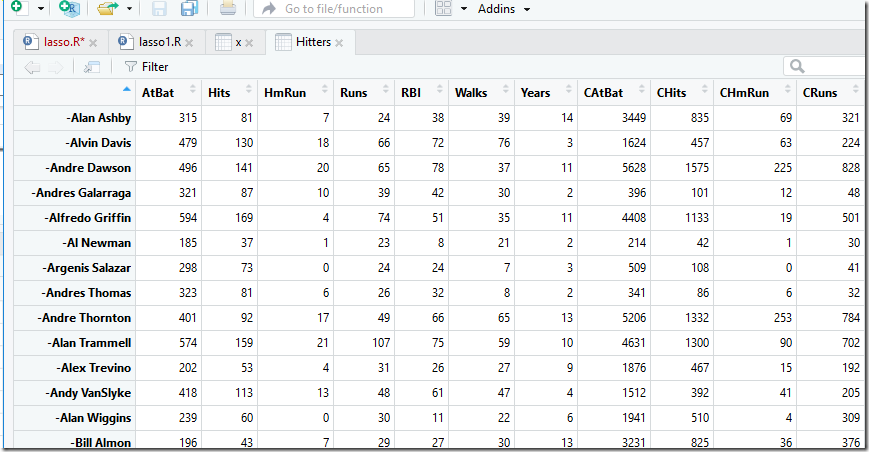Viewport: 869px width, 452px height.
Task: Open the new file type dropdown arrow
Action: (40, 9)
